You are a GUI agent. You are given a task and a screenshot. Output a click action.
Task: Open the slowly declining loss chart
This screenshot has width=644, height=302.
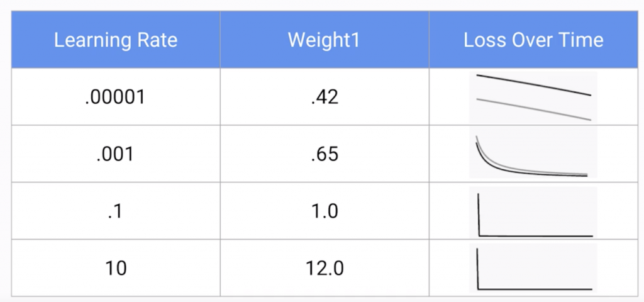click(x=533, y=97)
